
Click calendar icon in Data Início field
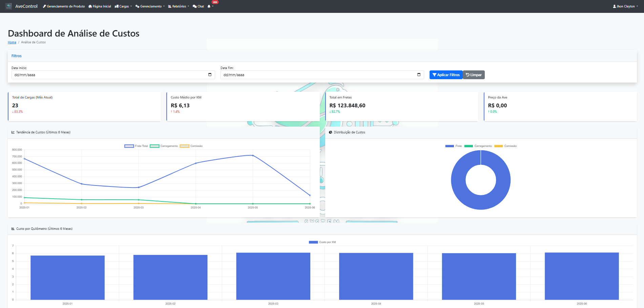click(x=210, y=75)
